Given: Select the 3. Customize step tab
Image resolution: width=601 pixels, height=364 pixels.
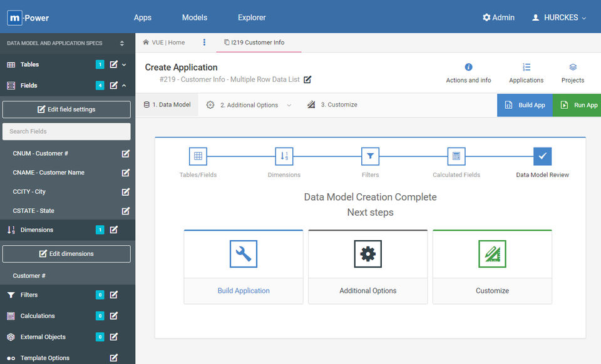Looking at the screenshot, I should pyautogui.click(x=332, y=105).
